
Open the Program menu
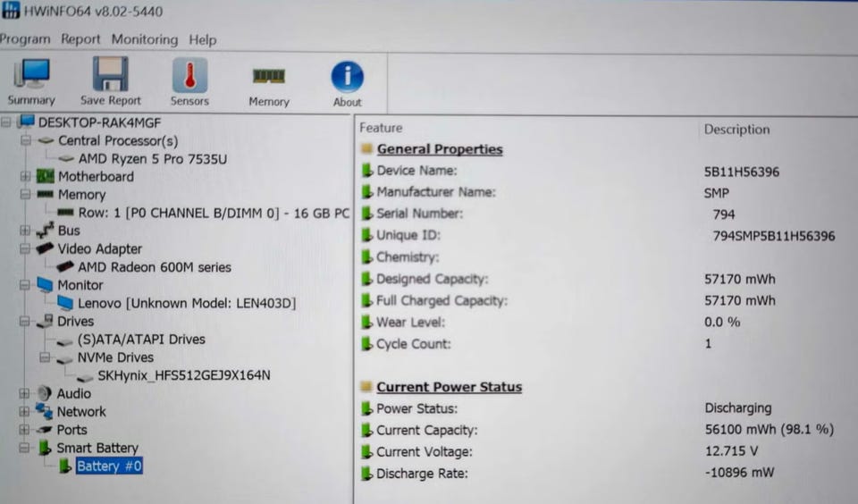(x=25, y=39)
